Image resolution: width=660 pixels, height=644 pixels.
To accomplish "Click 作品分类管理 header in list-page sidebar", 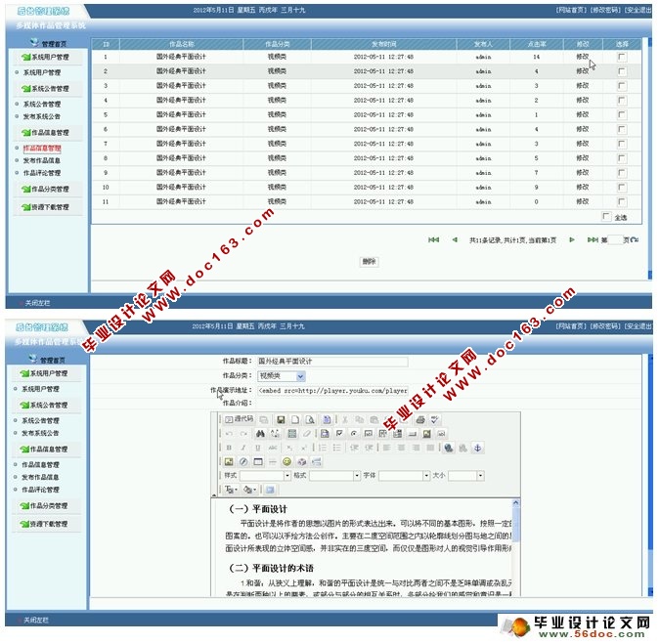I will point(46,189).
